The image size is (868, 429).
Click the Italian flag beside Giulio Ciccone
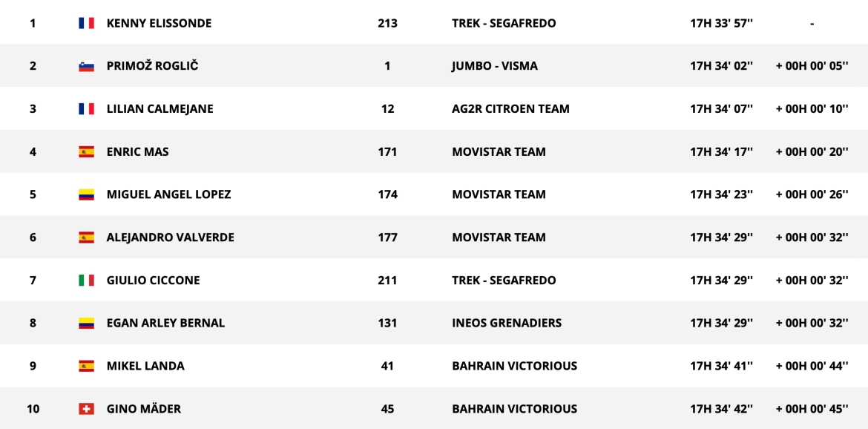(86, 281)
